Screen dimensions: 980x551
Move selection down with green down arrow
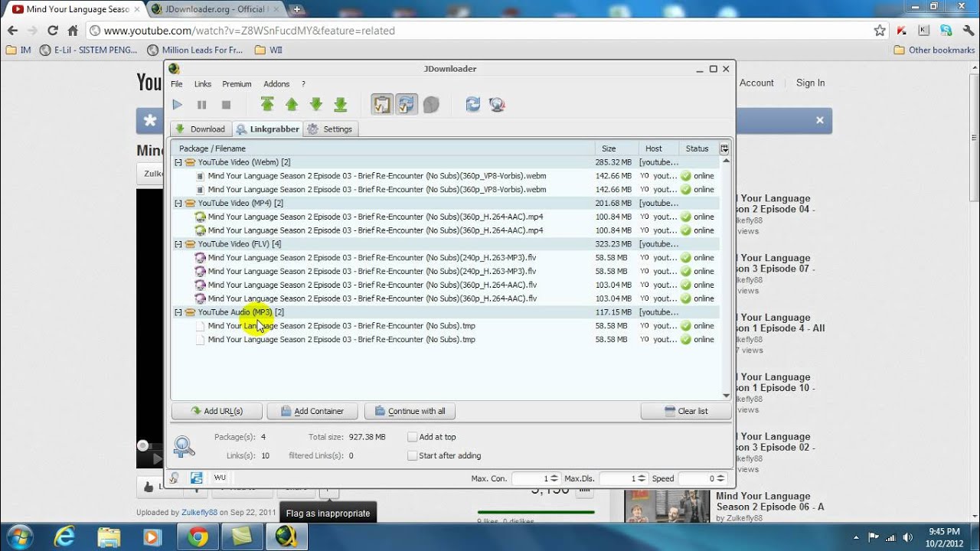coord(316,105)
